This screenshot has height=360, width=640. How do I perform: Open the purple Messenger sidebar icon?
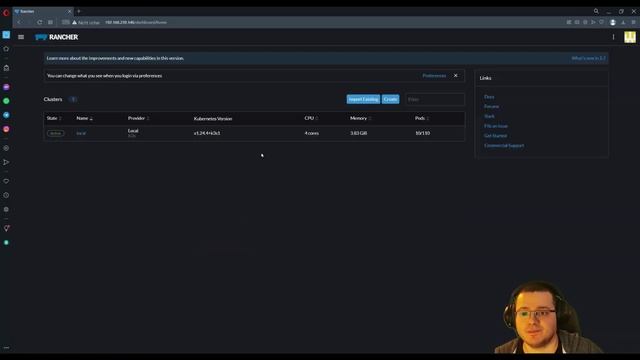point(6,87)
